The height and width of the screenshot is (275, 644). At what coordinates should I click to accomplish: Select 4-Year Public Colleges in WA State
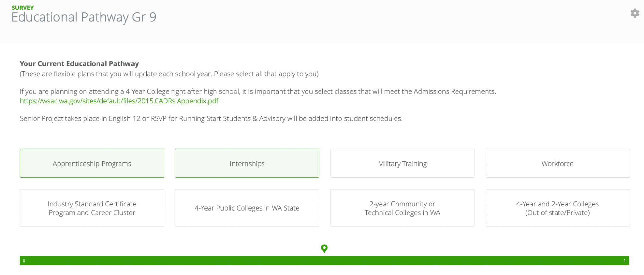pyautogui.click(x=247, y=208)
